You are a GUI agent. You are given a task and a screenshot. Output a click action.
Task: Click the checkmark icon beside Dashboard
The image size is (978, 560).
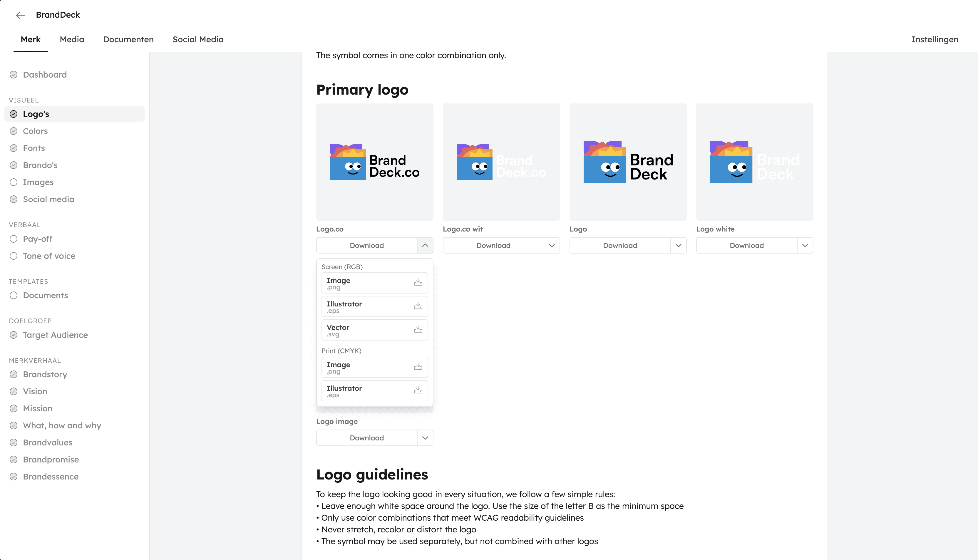coord(14,75)
